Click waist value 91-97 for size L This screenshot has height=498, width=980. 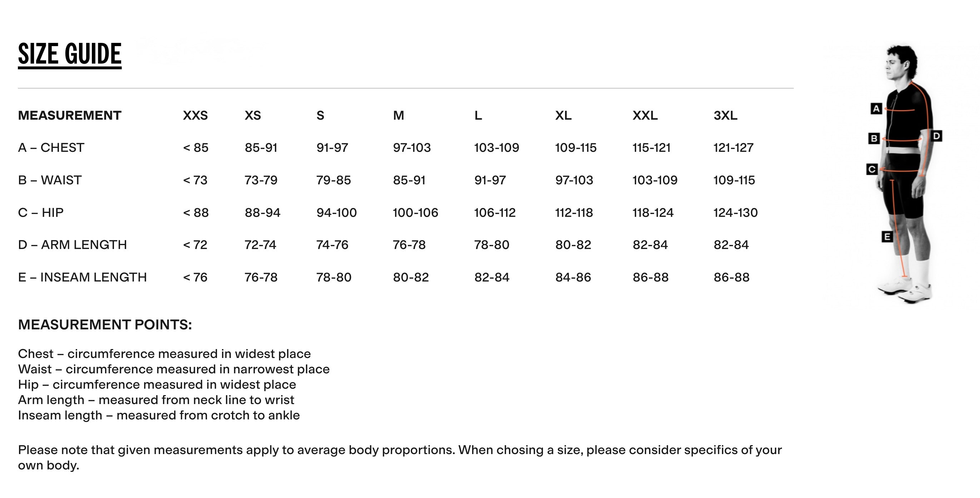[x=490, y=180]
